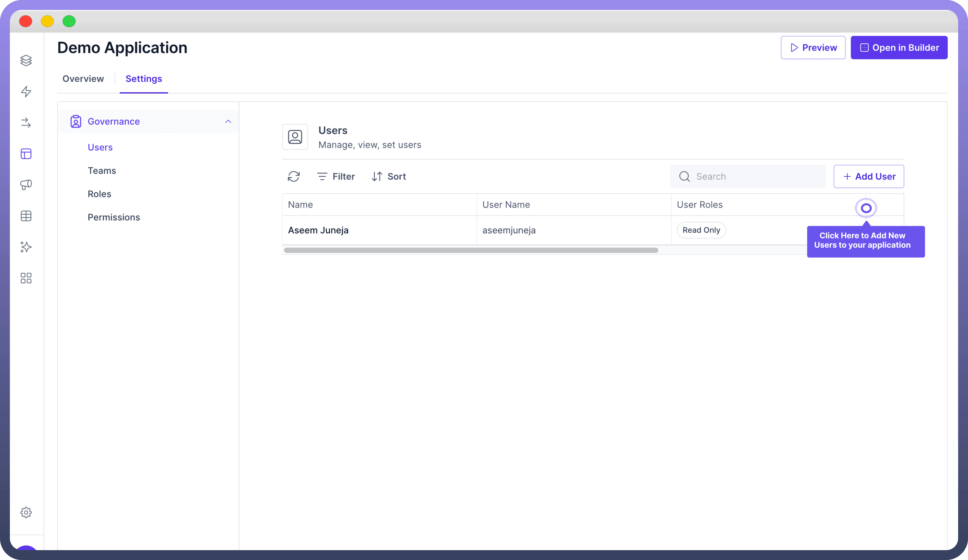Click the apps grid icon in the sidebar
Screen dimensions: 968x560
coord(26,278)
